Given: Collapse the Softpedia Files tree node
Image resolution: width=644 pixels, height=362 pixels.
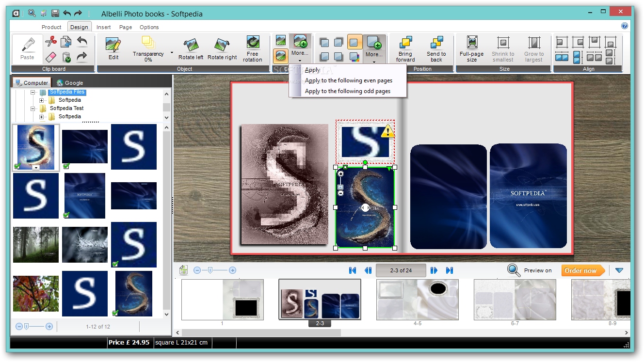Looking at the screenshot, I should (x=33, y=92).
